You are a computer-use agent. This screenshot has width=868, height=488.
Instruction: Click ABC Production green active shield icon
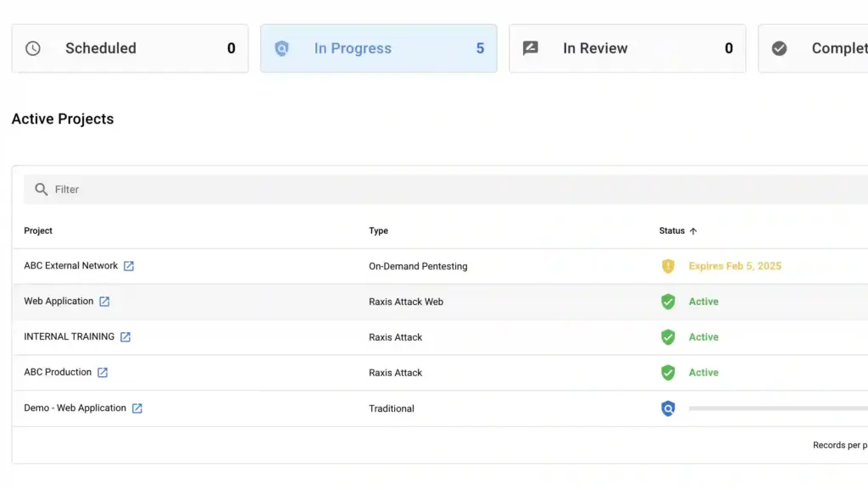668,373
